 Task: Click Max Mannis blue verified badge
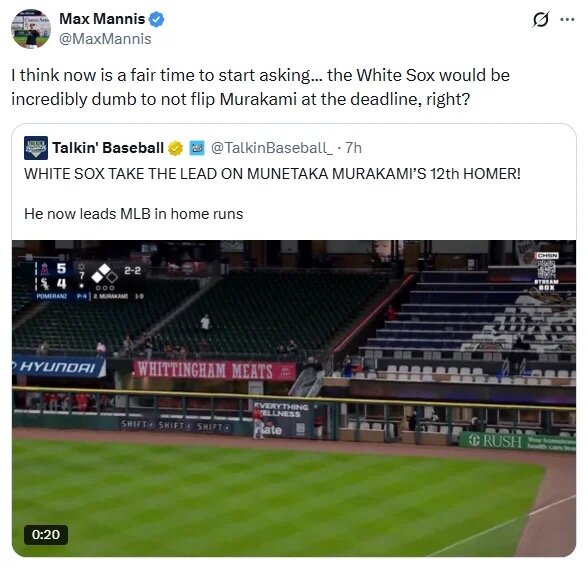[x=157, y=19]
